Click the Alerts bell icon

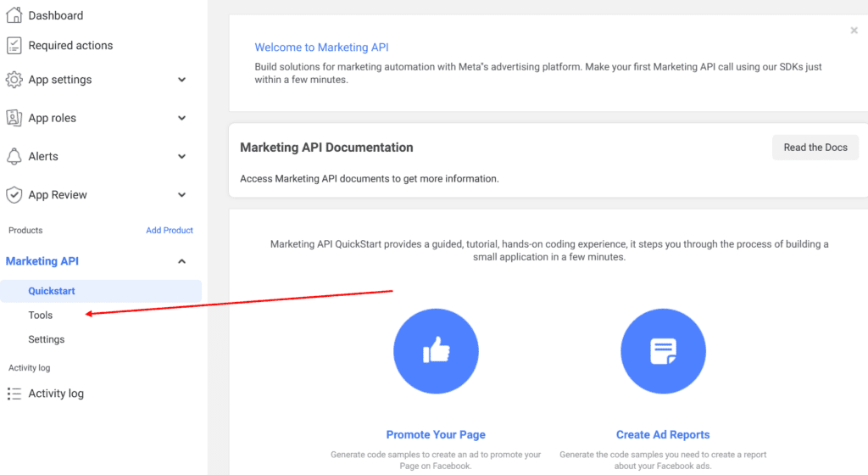pos(14,157)
